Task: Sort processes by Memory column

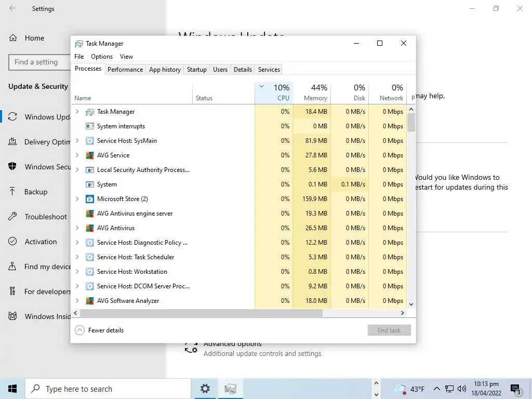Action: click(312, 92)
